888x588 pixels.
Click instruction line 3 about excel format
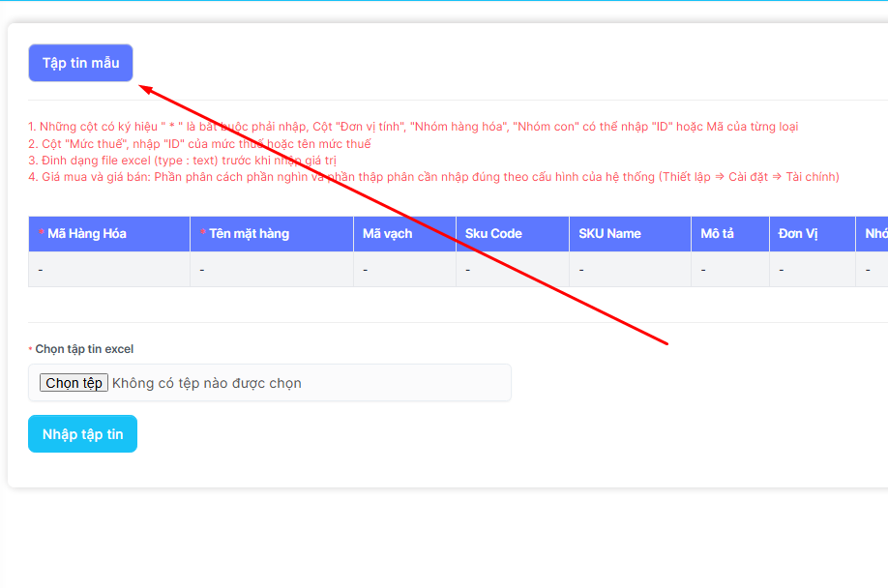pos(182,160)
